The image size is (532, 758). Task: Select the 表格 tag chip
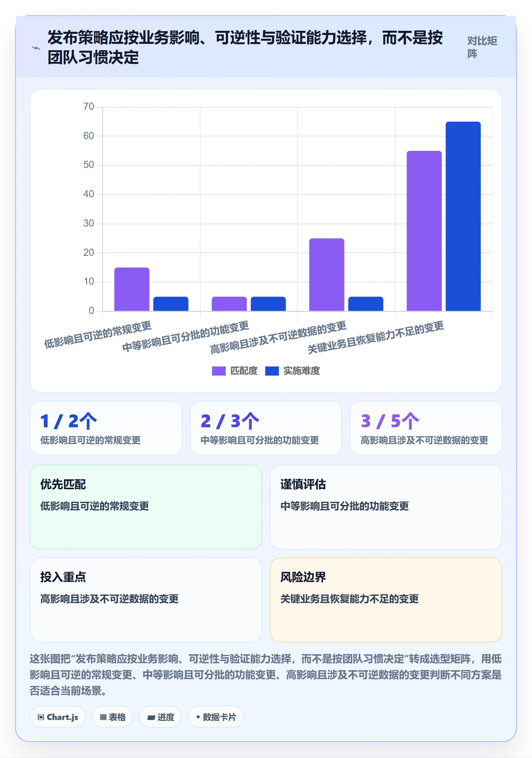(112, 717)
